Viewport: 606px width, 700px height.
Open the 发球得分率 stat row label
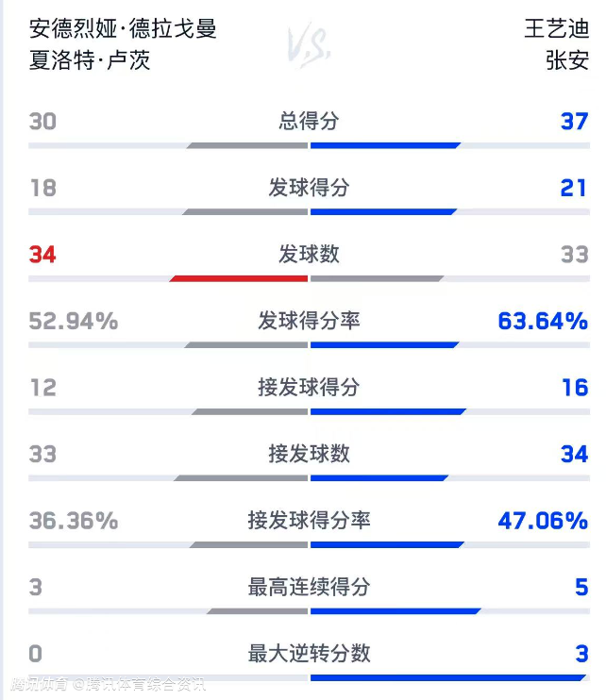pos(309,321)
